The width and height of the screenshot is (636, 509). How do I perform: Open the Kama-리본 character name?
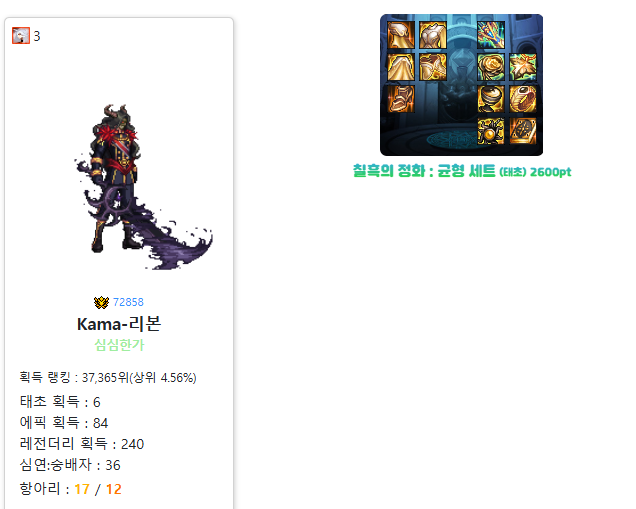tap(119, 324)
